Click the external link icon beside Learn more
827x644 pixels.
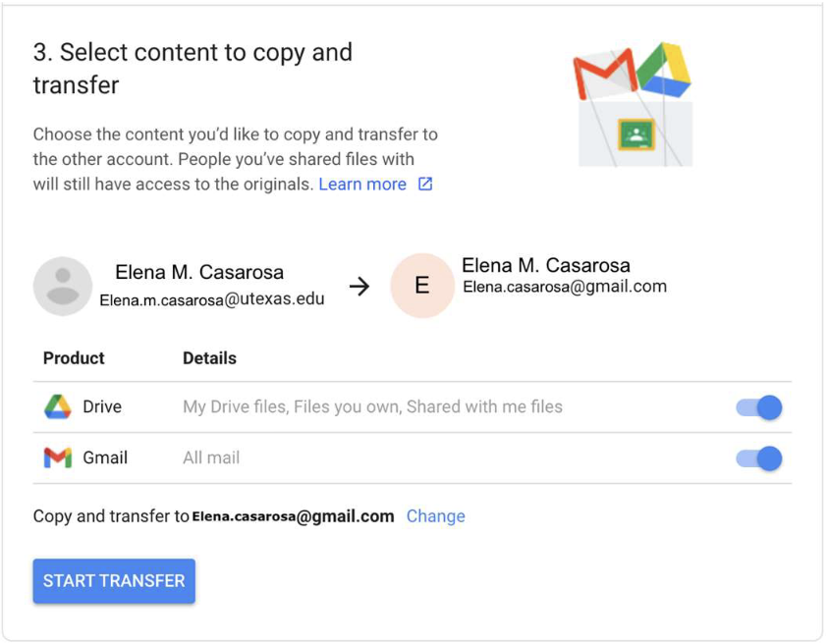(x=425, y=184)
